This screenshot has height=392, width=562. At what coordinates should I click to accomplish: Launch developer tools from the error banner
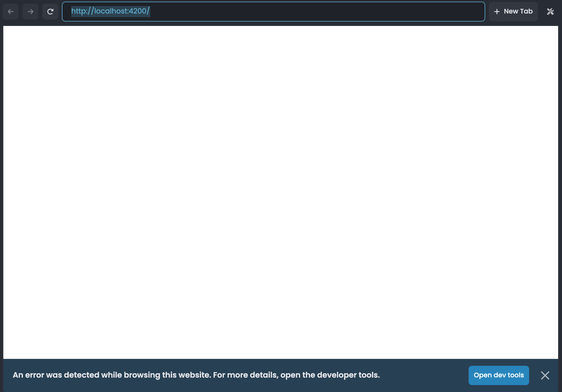coord(498,375)
